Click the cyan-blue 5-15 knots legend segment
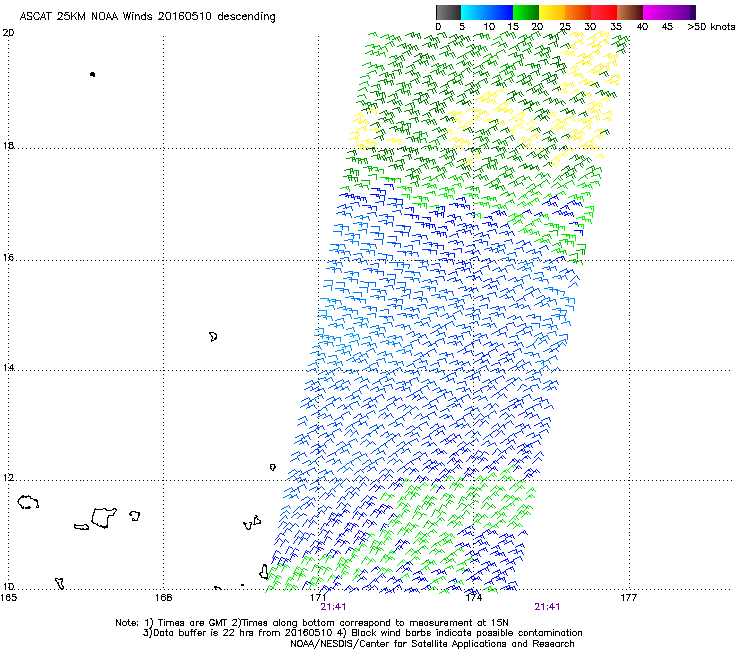740x650 pixels. point(487,12)
